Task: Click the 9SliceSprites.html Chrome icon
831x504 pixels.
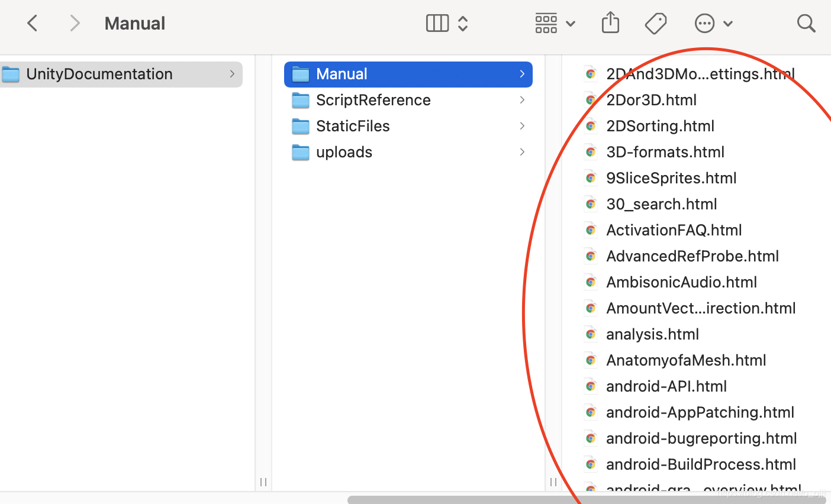Action: click(590, 178)
